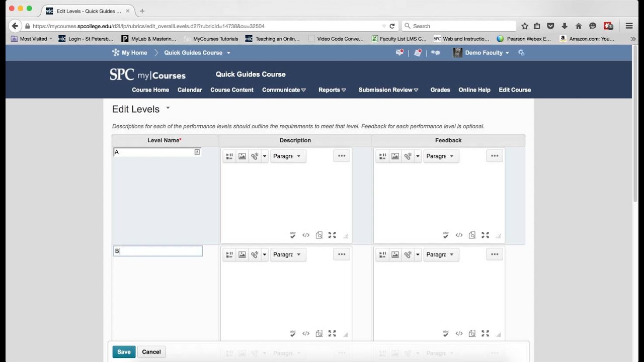Open MyCourses Tutorials bookmark
The width and height of the screenshot is (644, 362).
coord(211,39)
